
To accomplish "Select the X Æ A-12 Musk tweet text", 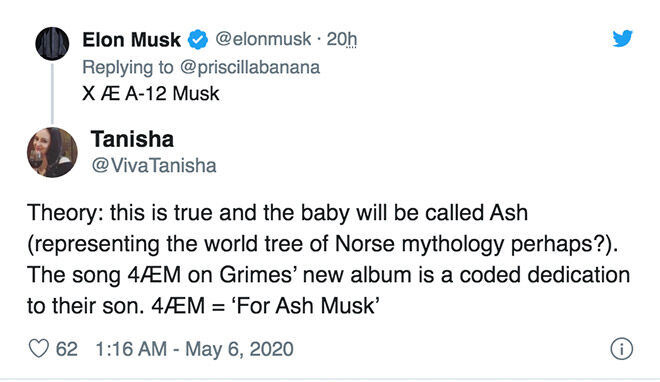I will (151, 93).
